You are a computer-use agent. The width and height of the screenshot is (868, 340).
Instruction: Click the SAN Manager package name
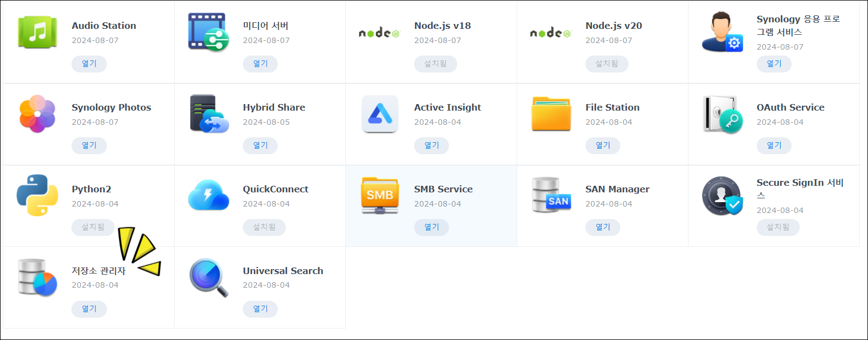tap(618, 189)
